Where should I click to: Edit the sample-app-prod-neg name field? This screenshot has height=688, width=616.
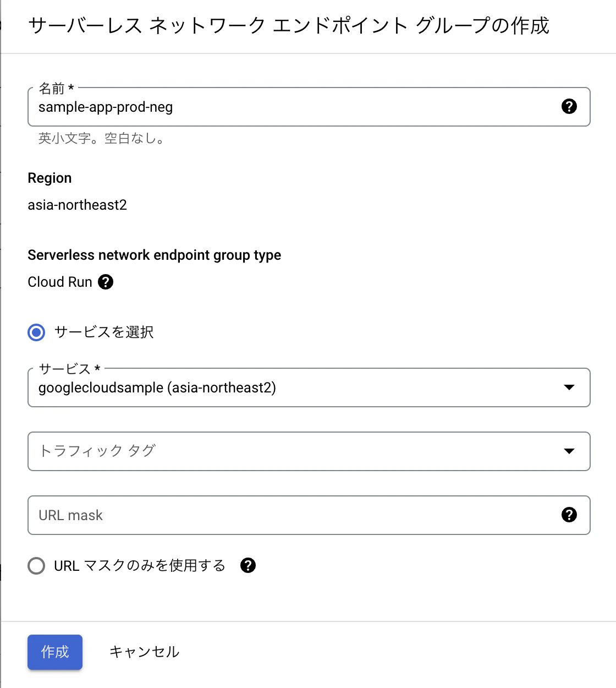pos(220,107)
